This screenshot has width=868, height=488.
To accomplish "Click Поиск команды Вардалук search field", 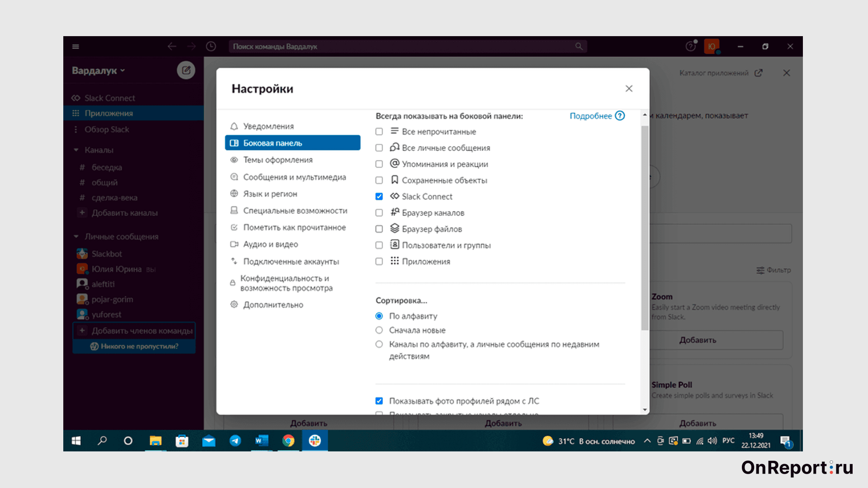I will pos(408,47).
